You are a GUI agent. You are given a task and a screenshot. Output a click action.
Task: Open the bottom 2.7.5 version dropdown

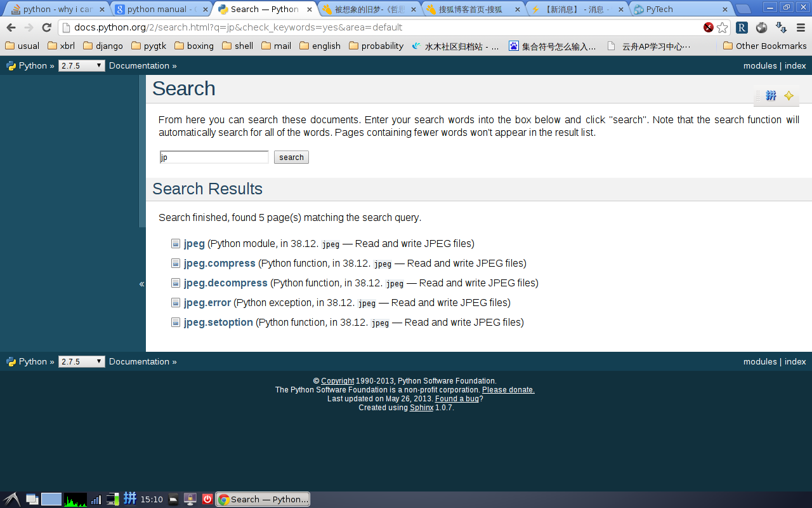(x=81, y=362)
